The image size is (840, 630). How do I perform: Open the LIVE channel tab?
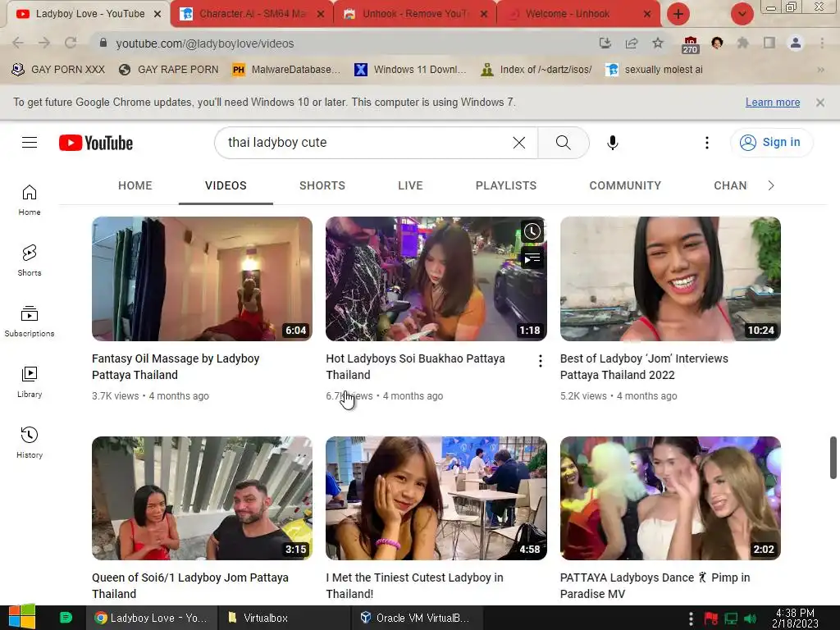point(410,185)
